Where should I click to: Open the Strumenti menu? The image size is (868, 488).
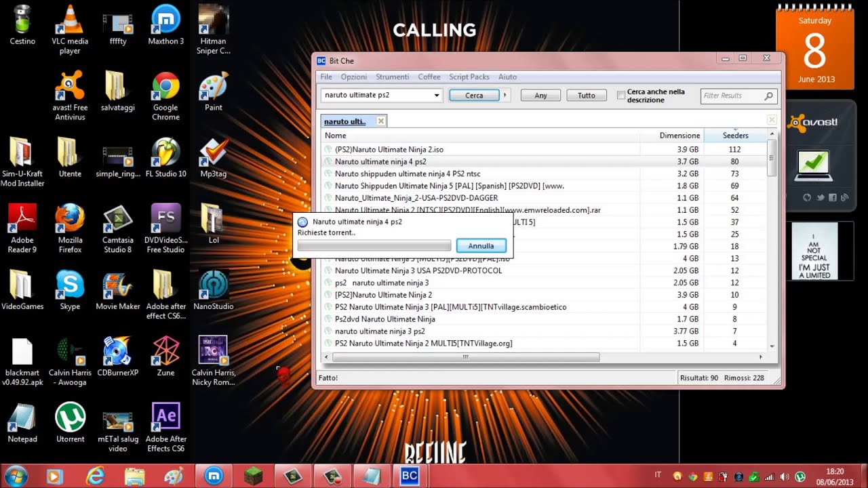pyautogui.click(x=392, y=77)
